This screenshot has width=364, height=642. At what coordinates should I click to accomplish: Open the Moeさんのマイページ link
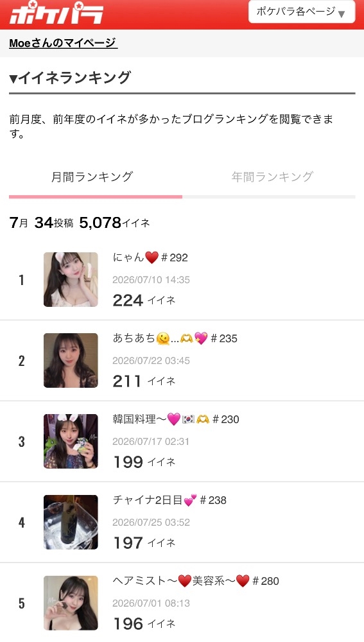(x=63, y=42)
